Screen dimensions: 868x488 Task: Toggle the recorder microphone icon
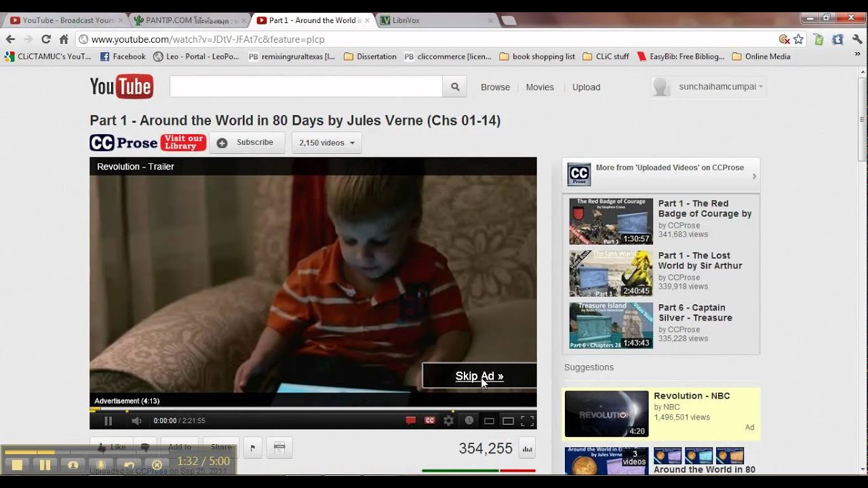click(x=100, y=464)
